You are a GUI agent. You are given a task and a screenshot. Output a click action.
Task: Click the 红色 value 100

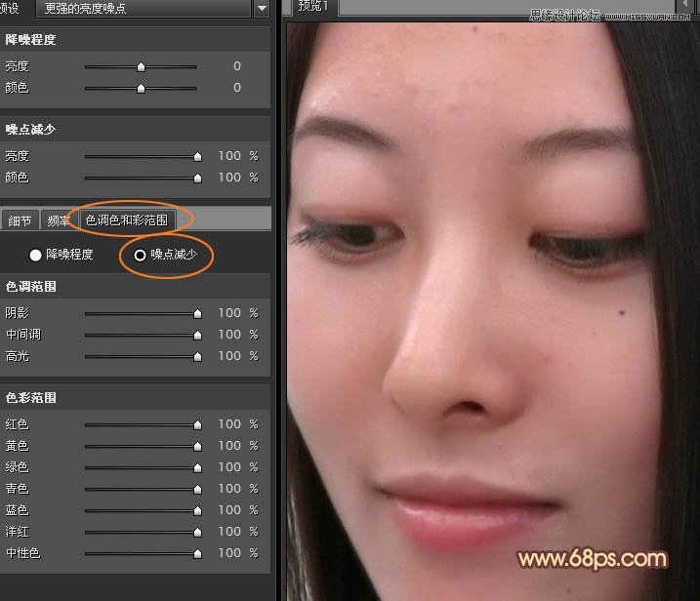point(229,423)
